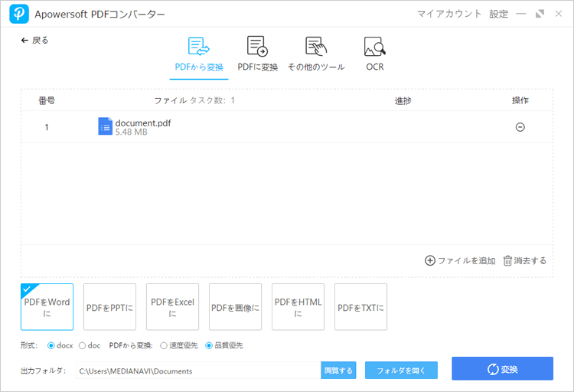
Task: Select PDFを画像に conversion option
Action: click(236, 307)
